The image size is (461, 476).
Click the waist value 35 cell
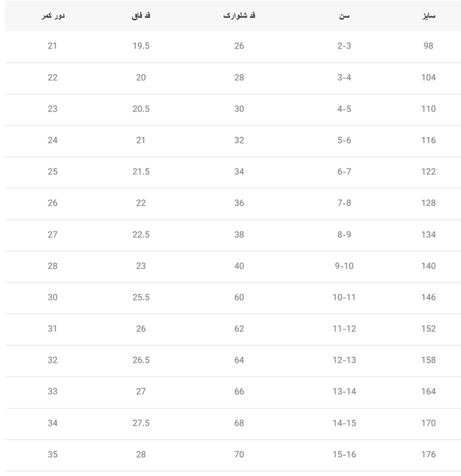click(x=53, y=454)
